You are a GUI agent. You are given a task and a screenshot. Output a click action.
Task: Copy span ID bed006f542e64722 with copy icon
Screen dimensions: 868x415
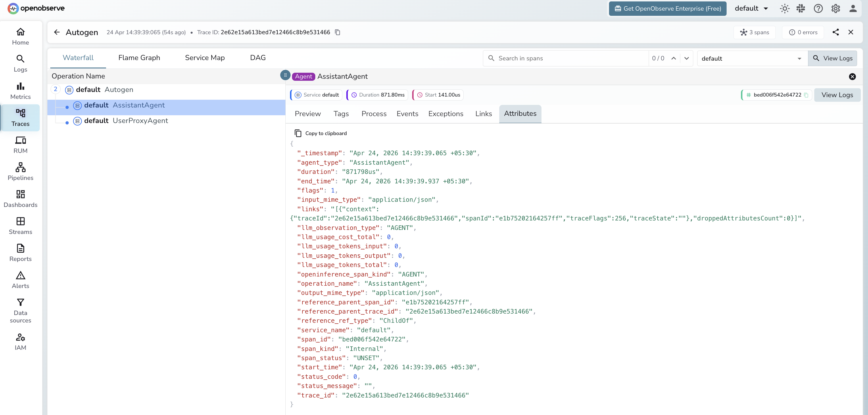pyautogui.click(x=806, y=95)
